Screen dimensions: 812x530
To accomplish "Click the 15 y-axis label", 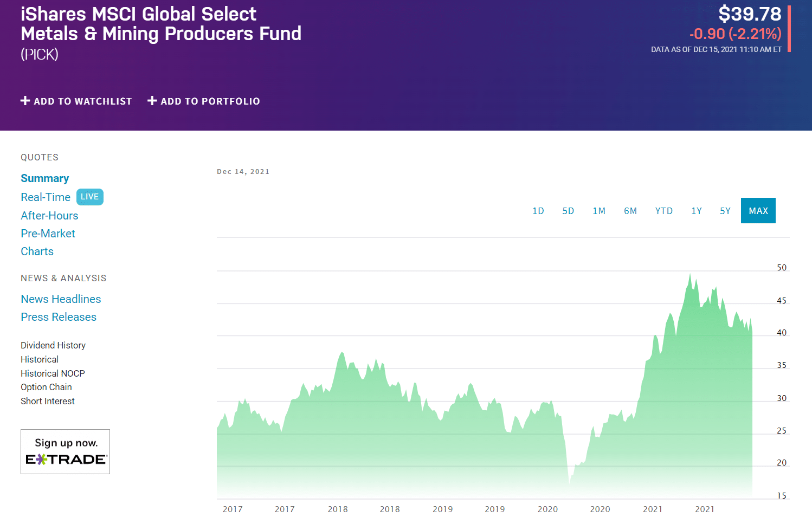I will 782,496.
